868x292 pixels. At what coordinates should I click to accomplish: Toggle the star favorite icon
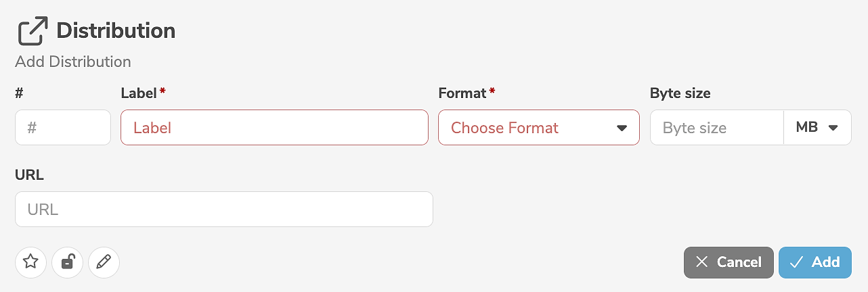point(30,262)
